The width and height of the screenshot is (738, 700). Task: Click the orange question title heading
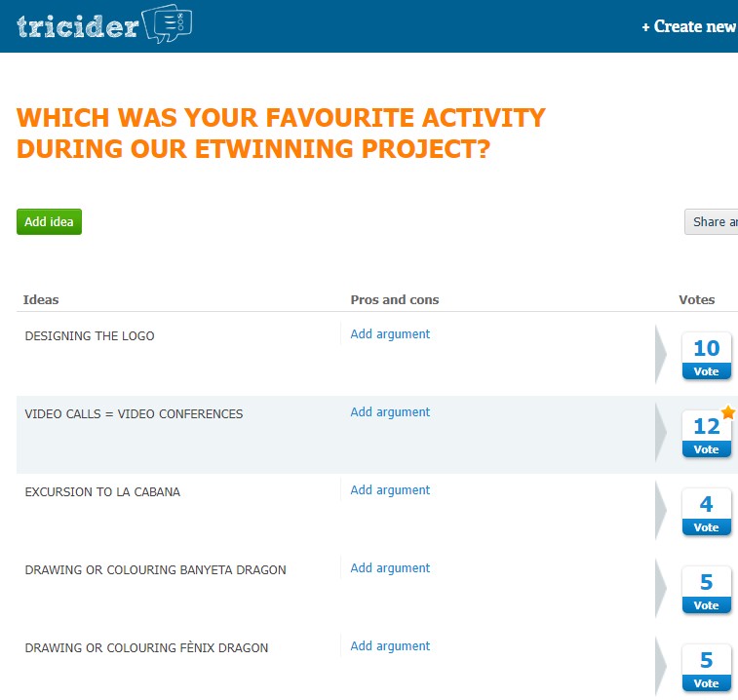click(x=281, y=134)
